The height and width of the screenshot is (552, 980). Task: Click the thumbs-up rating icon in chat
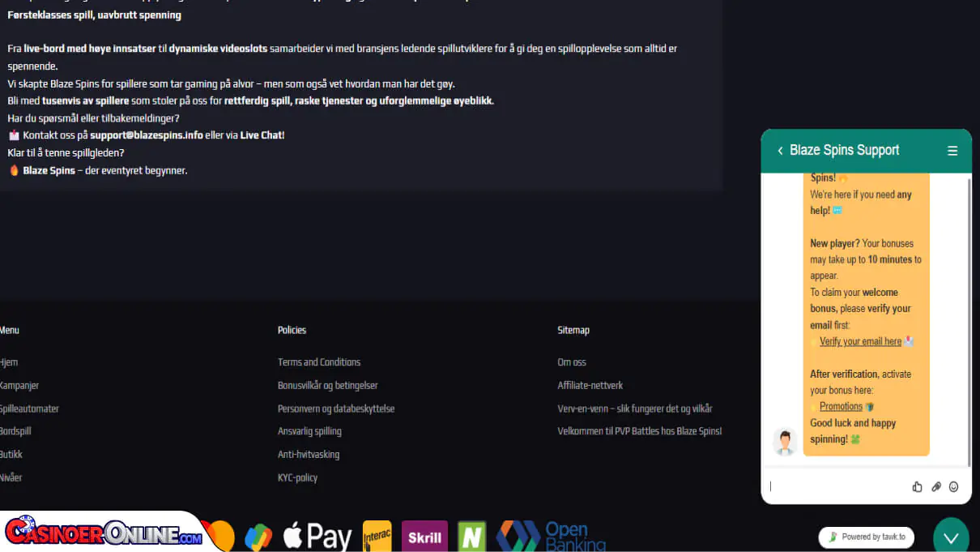pyautogui.click(x=917, y=486)
